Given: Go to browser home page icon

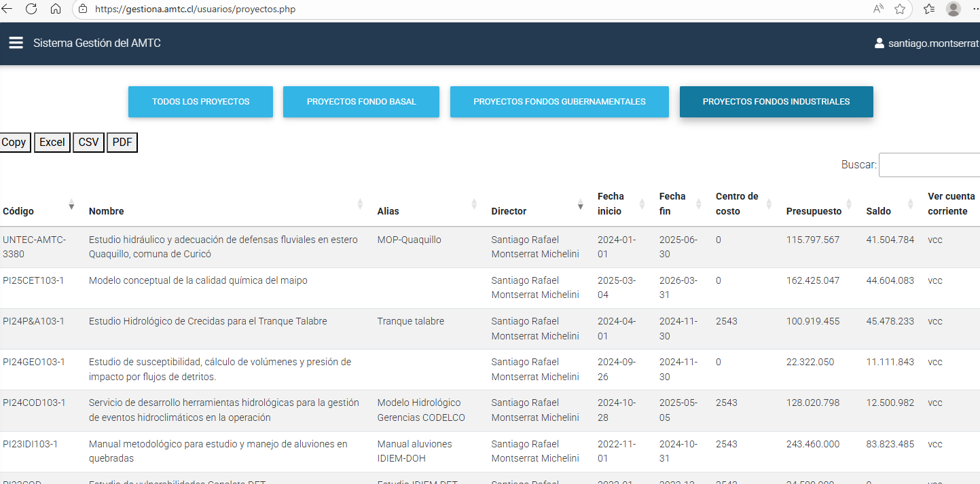Looking at the screenshot, I should click(56, 9).
